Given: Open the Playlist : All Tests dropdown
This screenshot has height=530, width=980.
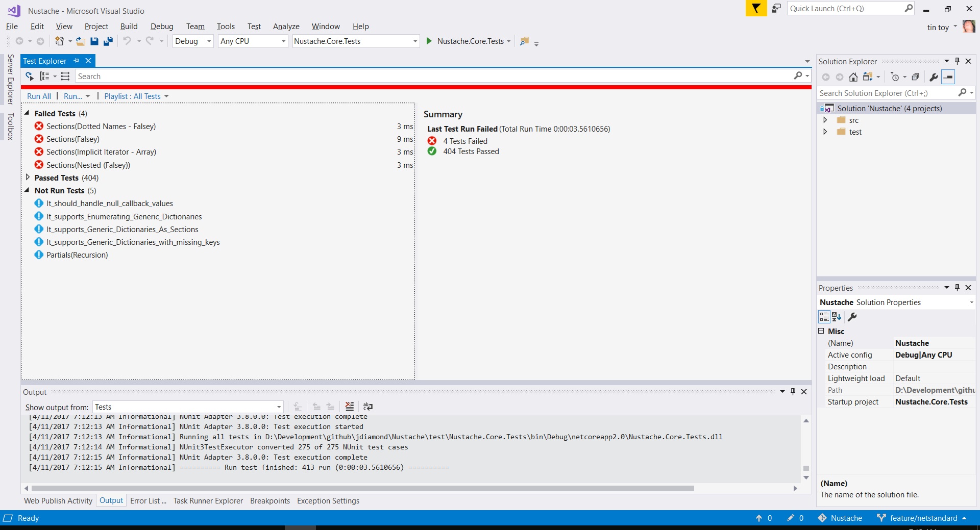Looking at the screenshot, I should point(136,96).
